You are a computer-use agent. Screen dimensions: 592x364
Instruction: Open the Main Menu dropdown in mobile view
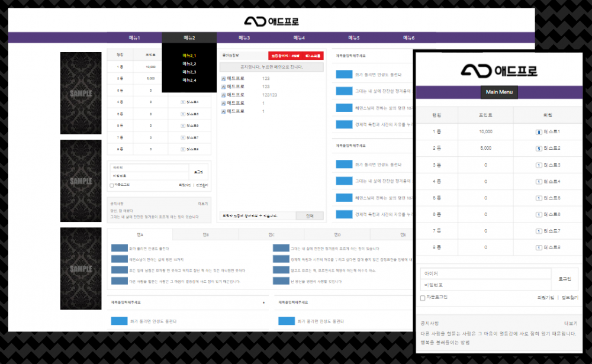click(499, 92)
